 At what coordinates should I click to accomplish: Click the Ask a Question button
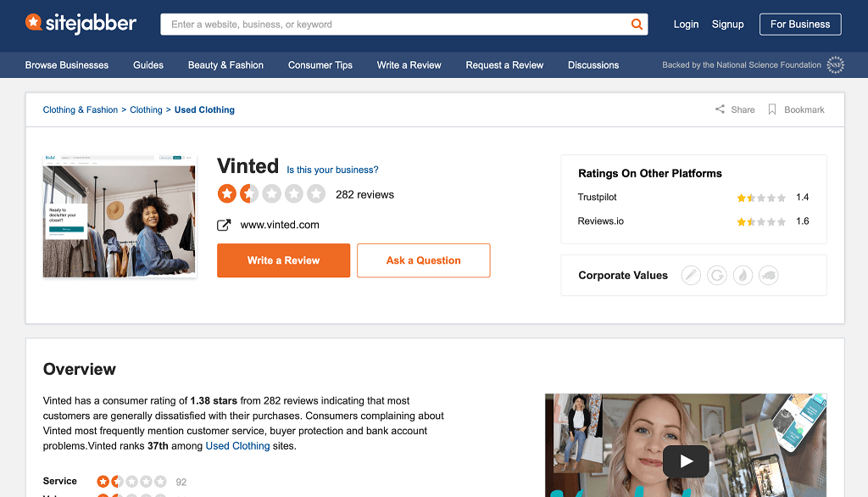click(x=424, y=260)
